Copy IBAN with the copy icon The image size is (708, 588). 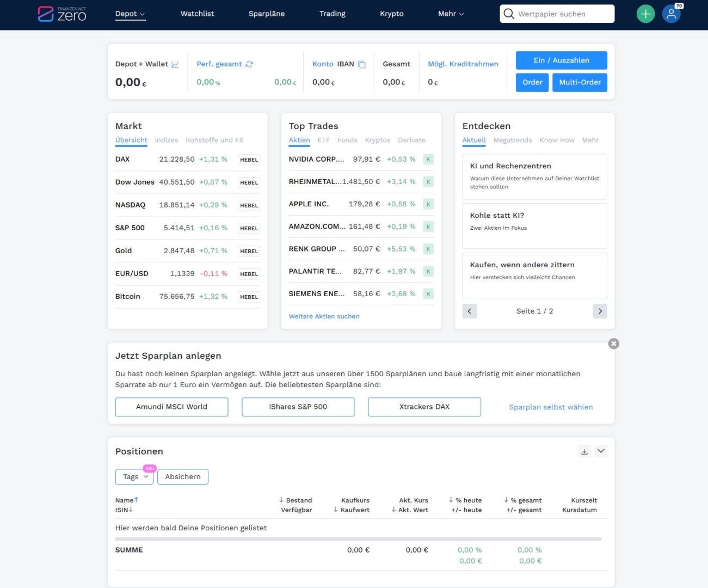(362, 64)
